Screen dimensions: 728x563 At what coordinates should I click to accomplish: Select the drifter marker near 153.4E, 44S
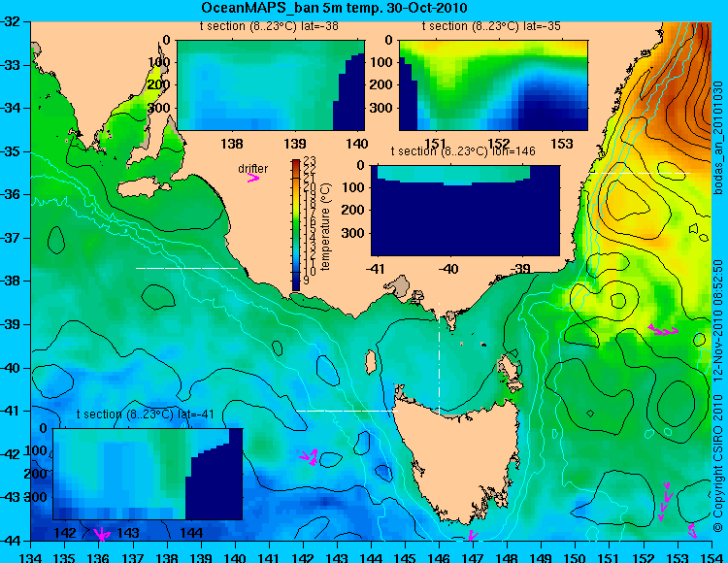[x=692, y=531]
